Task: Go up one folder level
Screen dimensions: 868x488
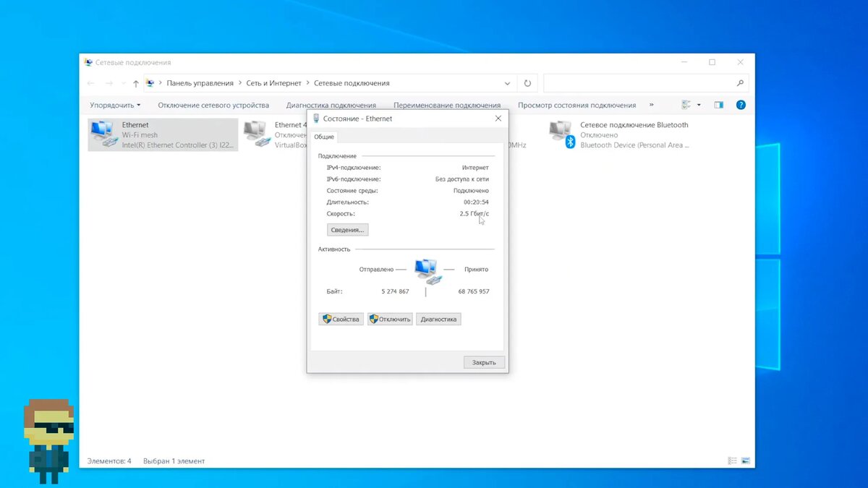Action: (x=136, y=83)
